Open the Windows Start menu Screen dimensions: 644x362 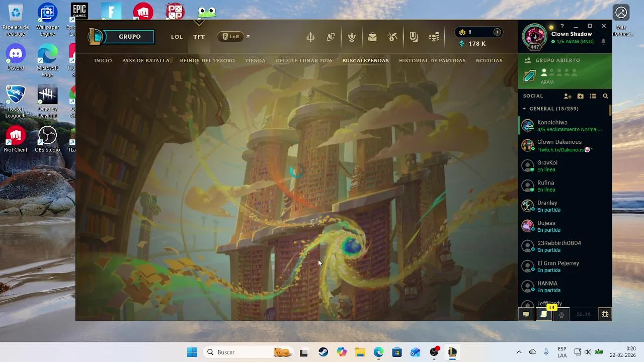(x=192, y=352)
